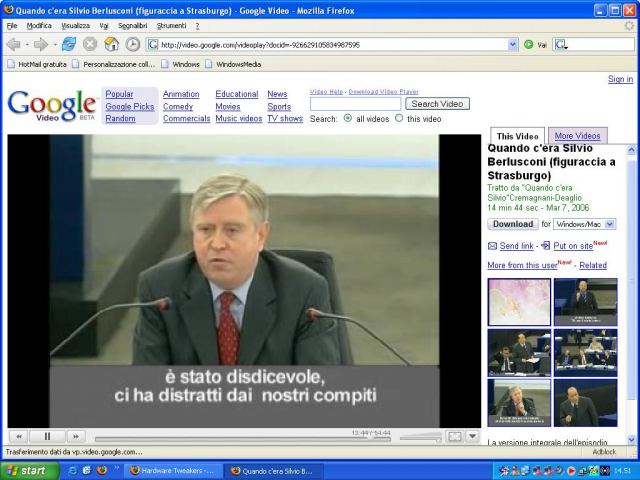
Task: Open the Sign in link
Action: coord(620,79)
